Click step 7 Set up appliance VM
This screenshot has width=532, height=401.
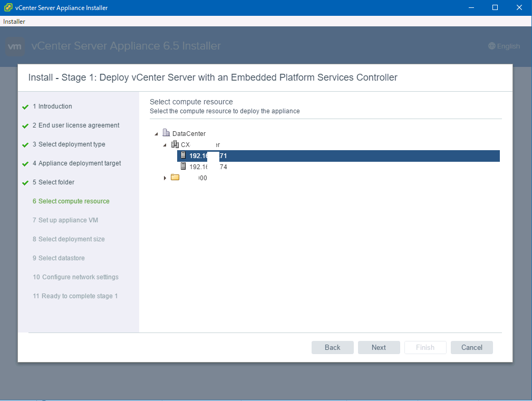(65, 220)
